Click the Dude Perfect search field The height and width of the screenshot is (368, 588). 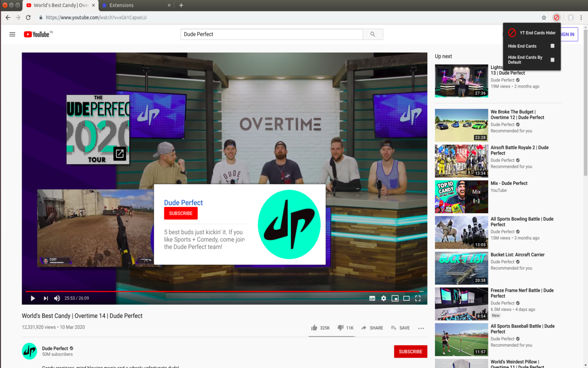(x=272, y=34)
